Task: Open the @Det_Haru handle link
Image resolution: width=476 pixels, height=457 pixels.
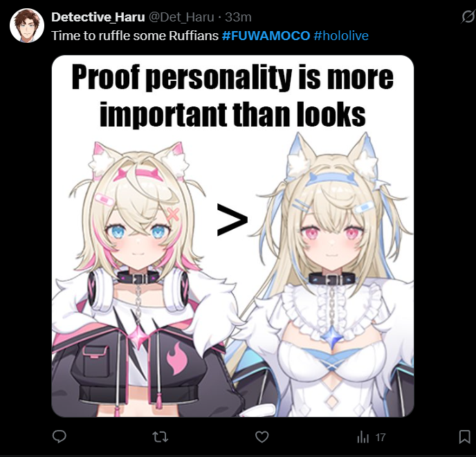Action: tap(181, 17)
